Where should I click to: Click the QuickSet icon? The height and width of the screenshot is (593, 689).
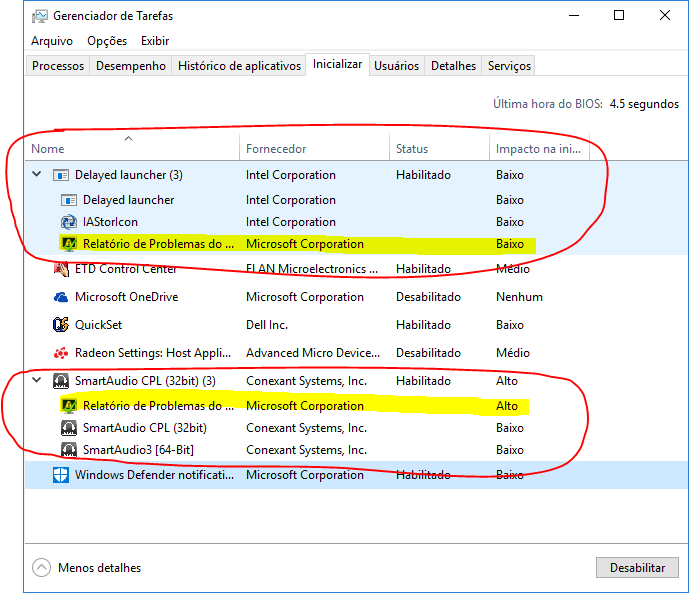[x=61, y=325]
